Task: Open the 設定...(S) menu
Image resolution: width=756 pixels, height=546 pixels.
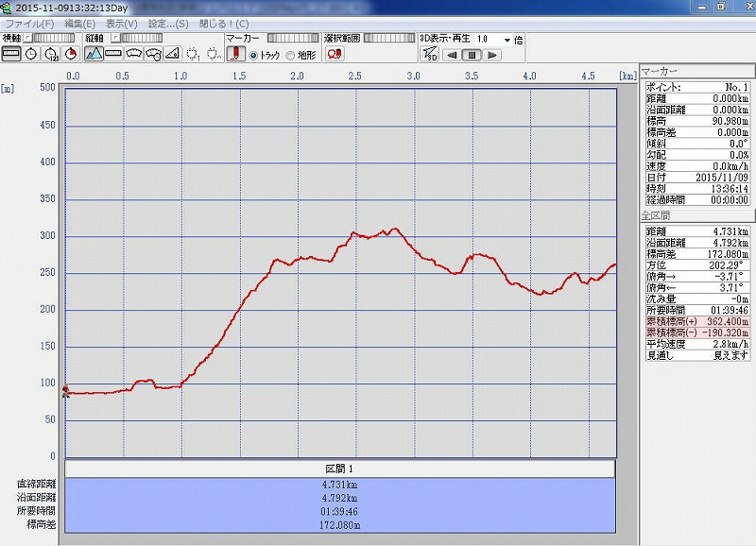Action: point(168,24)
